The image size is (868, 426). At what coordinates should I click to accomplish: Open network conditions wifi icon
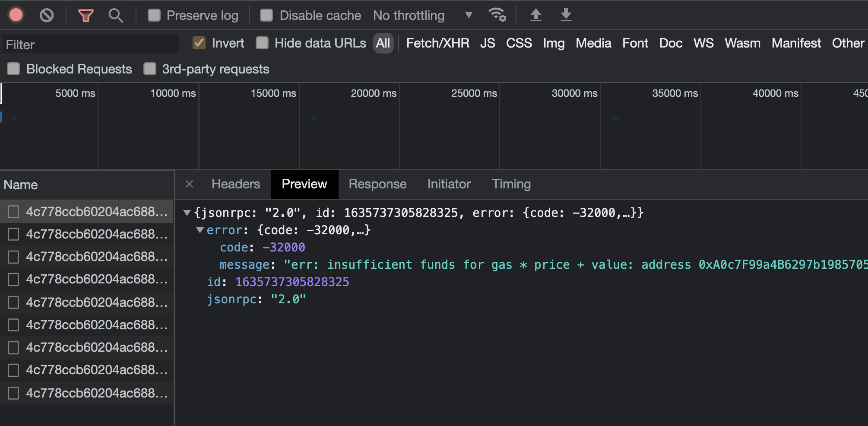tap(497, 15)
